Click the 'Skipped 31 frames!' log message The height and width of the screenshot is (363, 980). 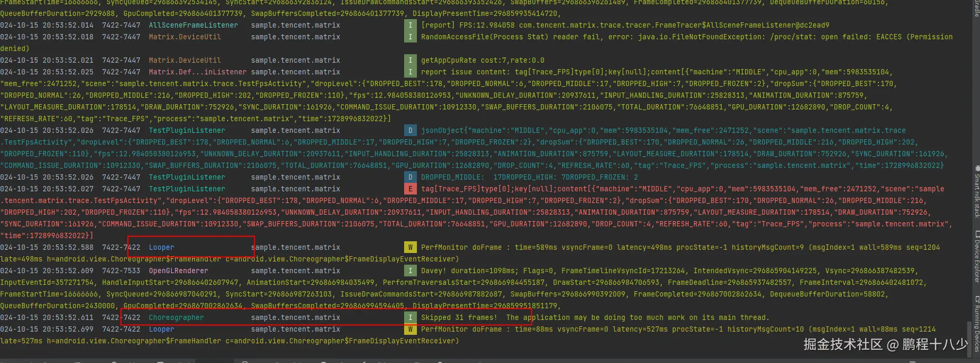pos(595,317)
